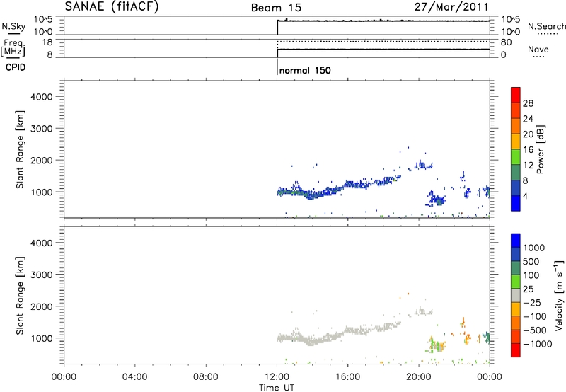Click the Slant Range [km] title of power panel
This screenshot has height=392, width=566.
[20, 149]
